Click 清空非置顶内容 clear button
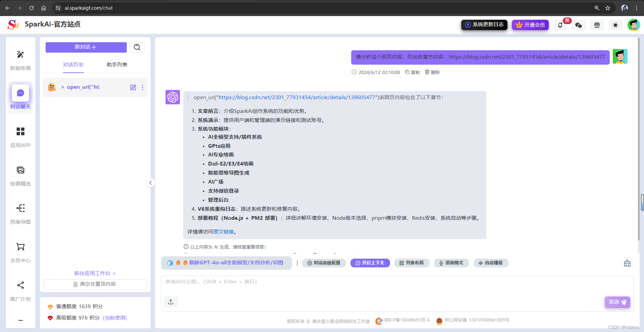The height and width of the screenshot is (332, 644). click(95, 284)
